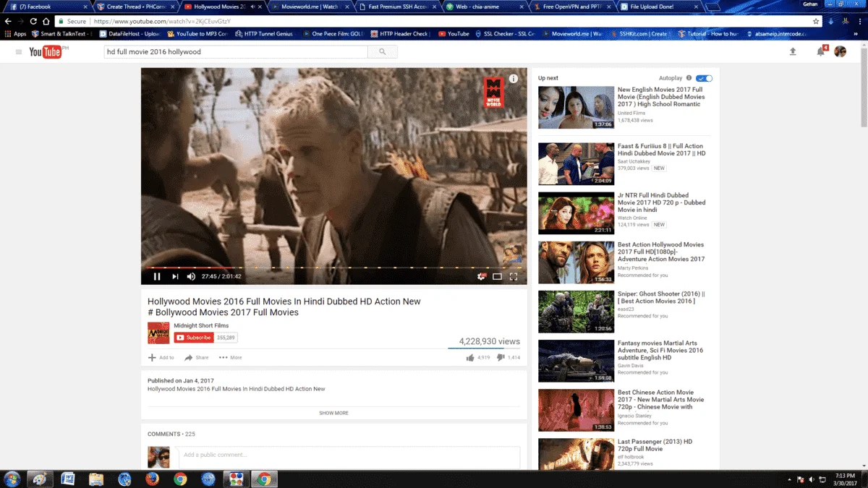Open the notifications bell

click(x=820, y=52)
